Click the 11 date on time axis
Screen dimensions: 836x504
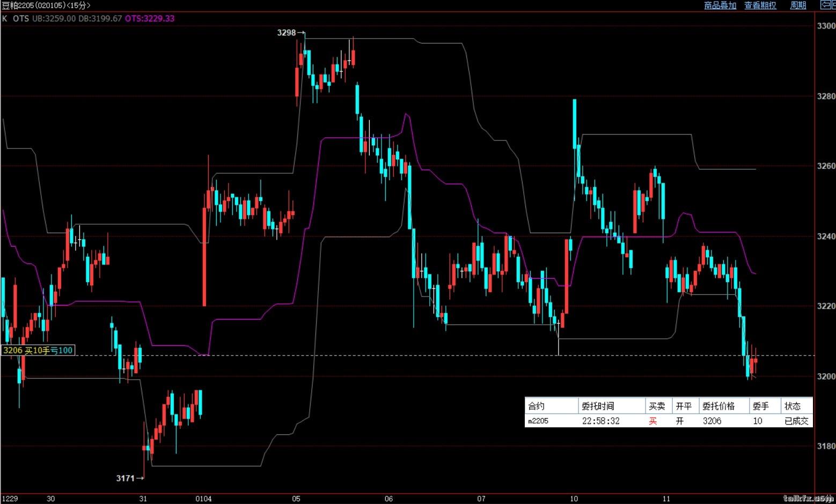666,499
